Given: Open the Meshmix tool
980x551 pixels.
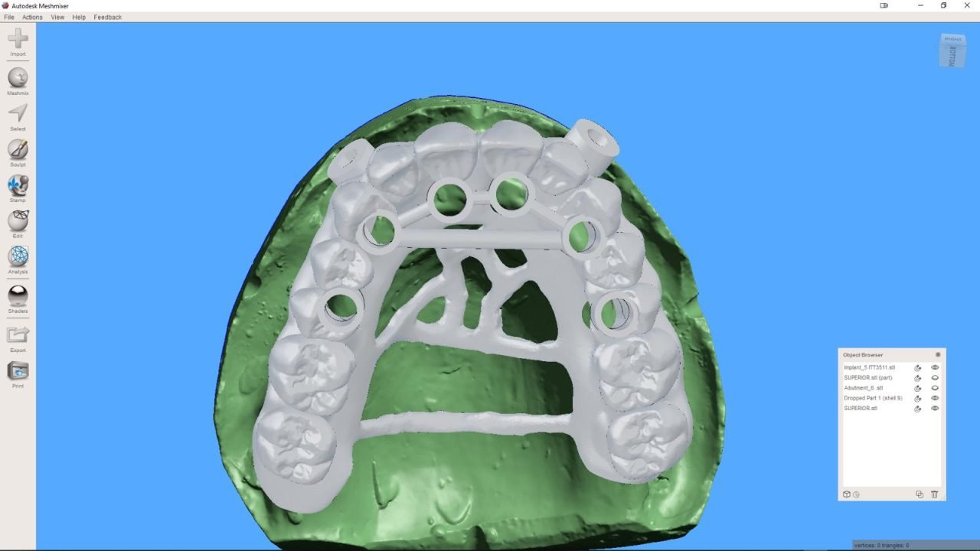Looking at the screenshot, I should [x=18, y=77].
